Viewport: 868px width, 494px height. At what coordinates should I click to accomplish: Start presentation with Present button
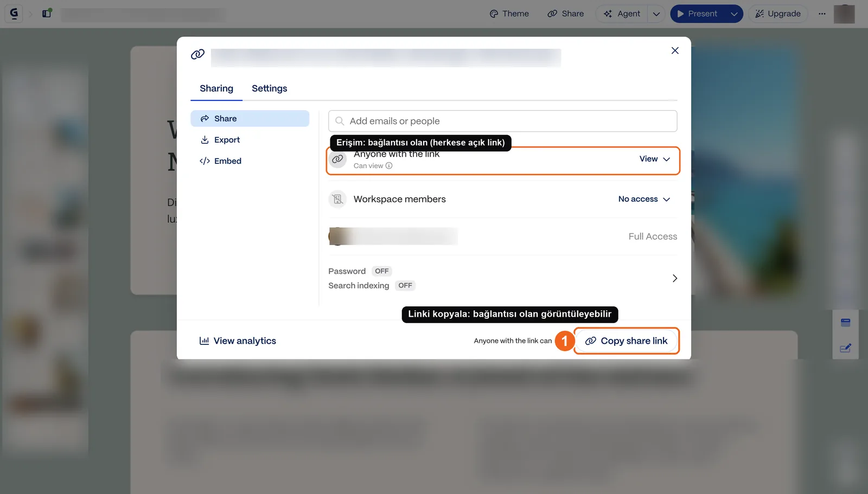(x=698, y=14)
